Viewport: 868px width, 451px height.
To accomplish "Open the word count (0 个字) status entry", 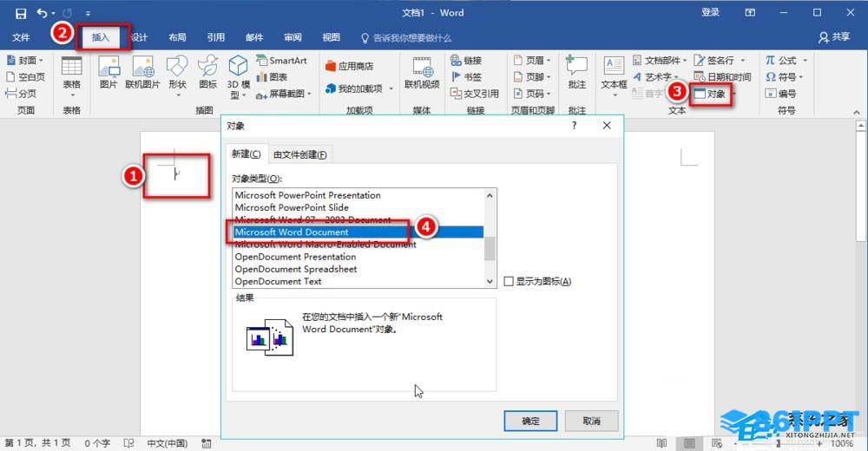I will click(97, 443).
